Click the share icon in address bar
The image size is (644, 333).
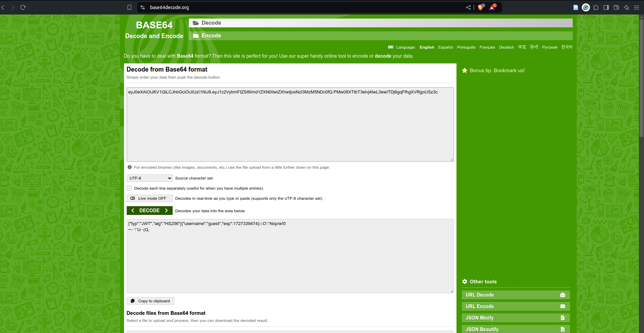click(468, 7)
